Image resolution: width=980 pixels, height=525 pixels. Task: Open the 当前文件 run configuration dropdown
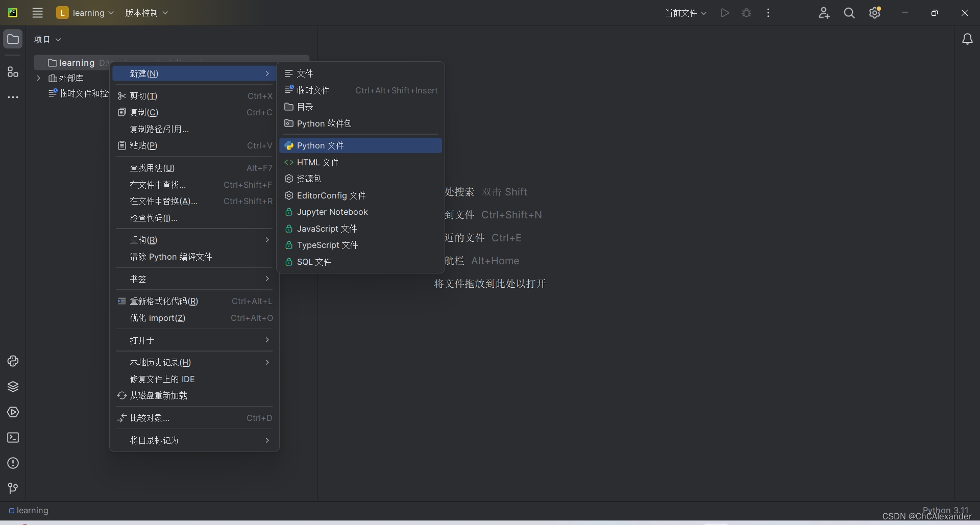click(685, 13)
